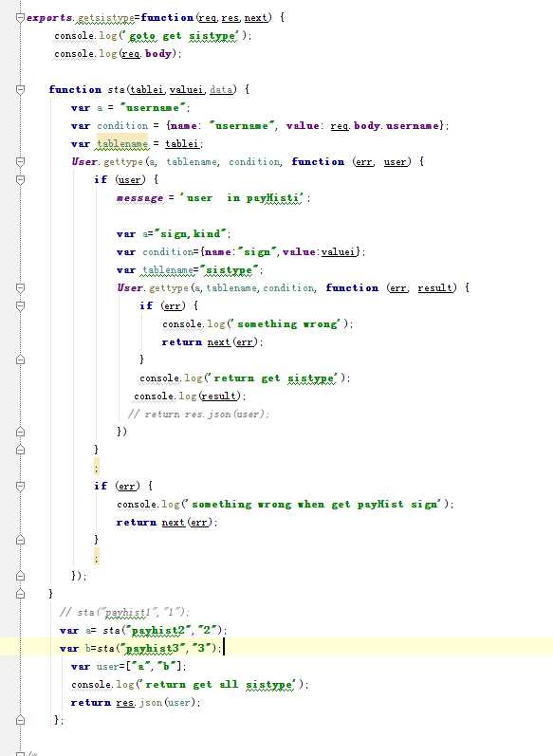Screen dimensions: 553x756
Task: Click the "sistype" string in var tablename assignment
Action: [x=229, y=270]
